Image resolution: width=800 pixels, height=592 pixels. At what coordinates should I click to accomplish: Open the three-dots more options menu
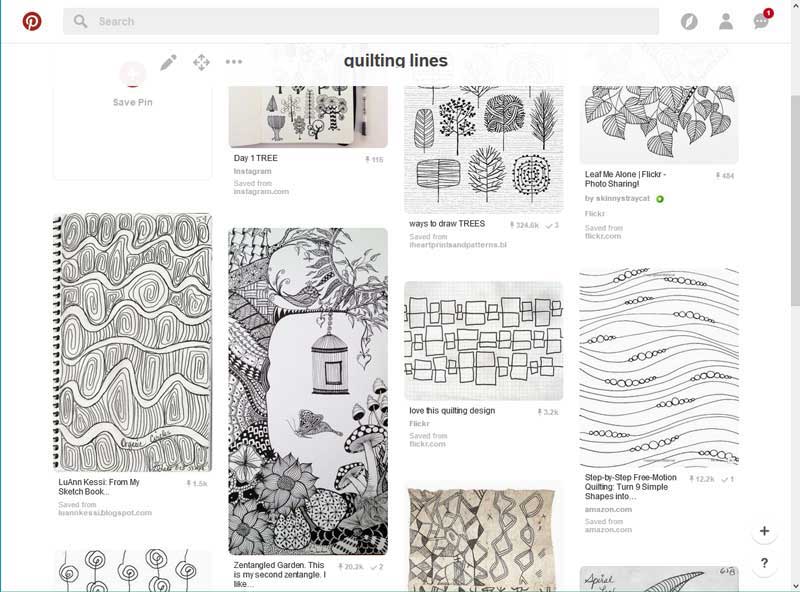[x=234, y=62]
